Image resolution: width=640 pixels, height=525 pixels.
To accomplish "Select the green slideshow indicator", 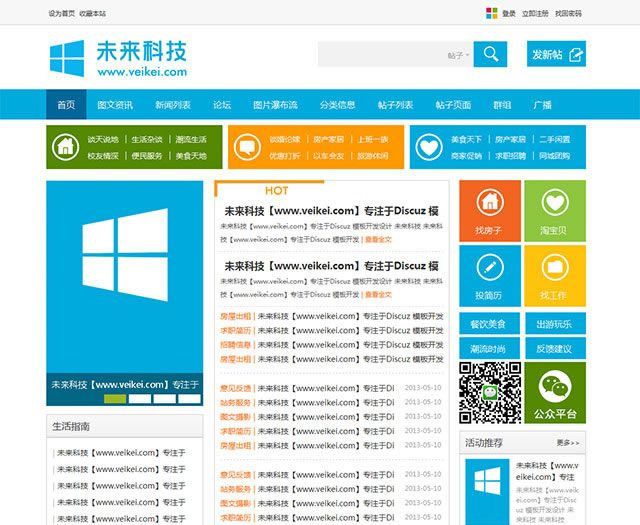I will [x=115, y=398].
